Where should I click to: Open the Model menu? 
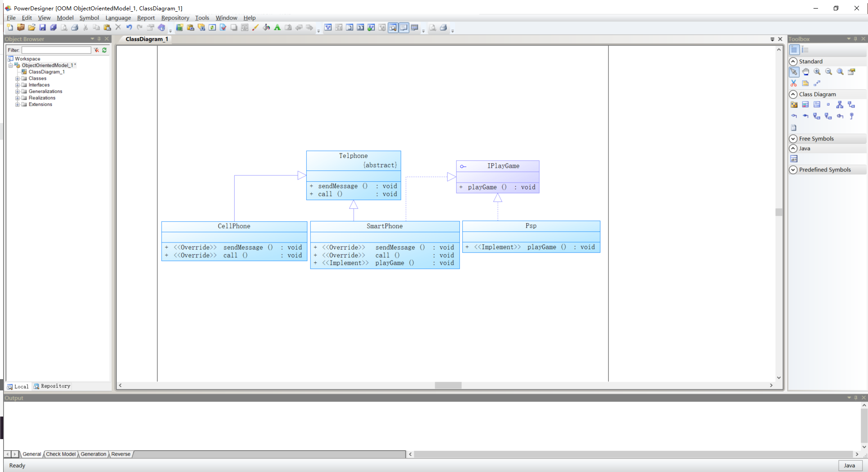65,18
